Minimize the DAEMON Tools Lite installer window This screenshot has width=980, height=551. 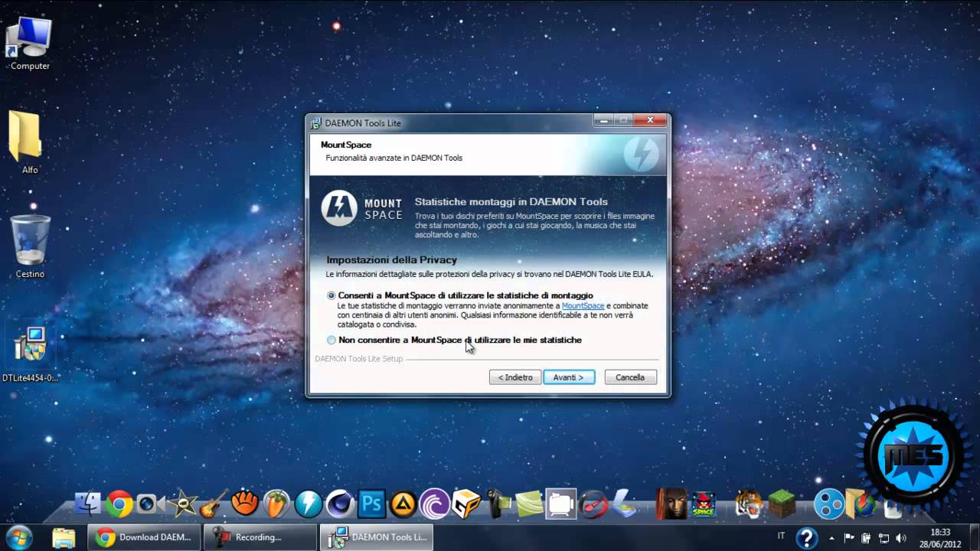click(x=604, y=120)
